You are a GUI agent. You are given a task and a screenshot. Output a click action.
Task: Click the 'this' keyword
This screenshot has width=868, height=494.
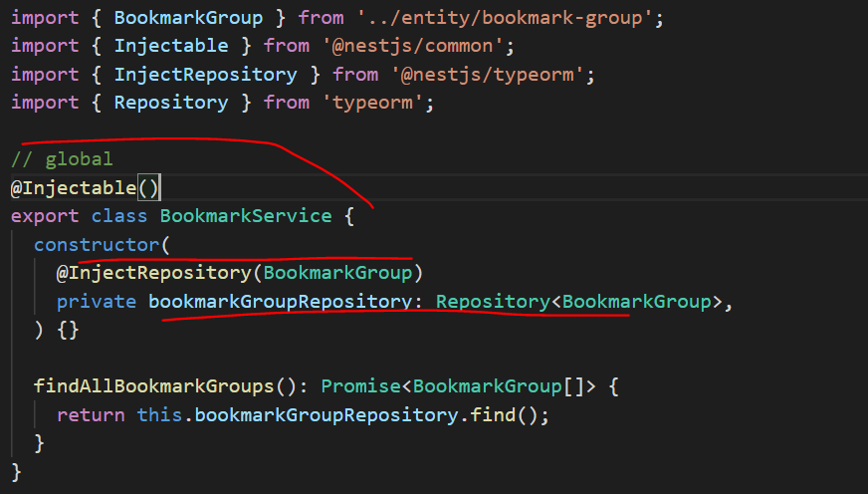click(159, 414)
